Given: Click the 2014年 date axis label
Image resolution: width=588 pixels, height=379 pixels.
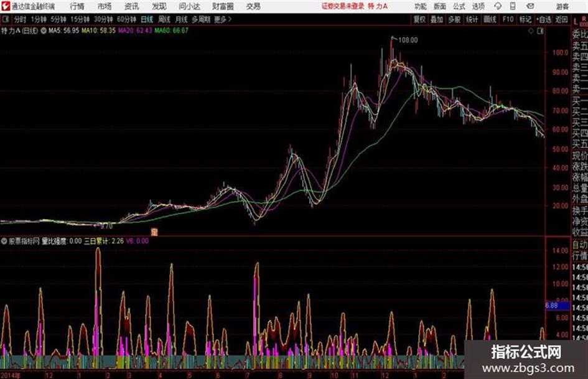Looking at the screenshot, I should click(x=11, y=375).
